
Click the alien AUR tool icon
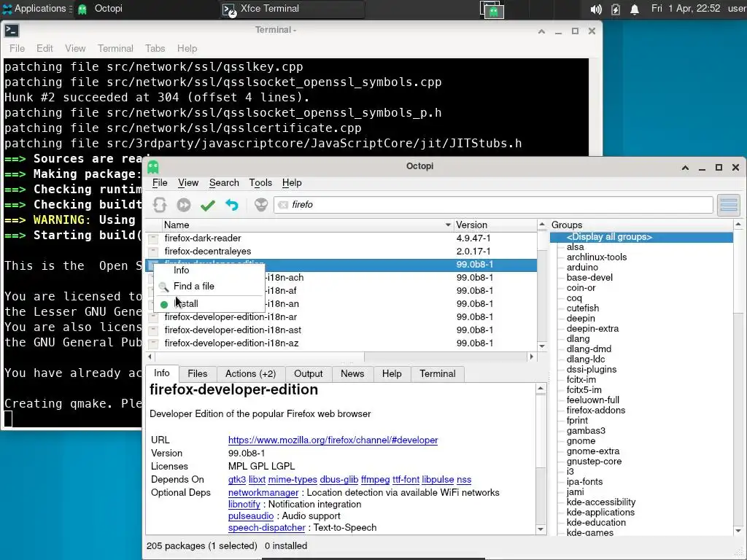260,205
